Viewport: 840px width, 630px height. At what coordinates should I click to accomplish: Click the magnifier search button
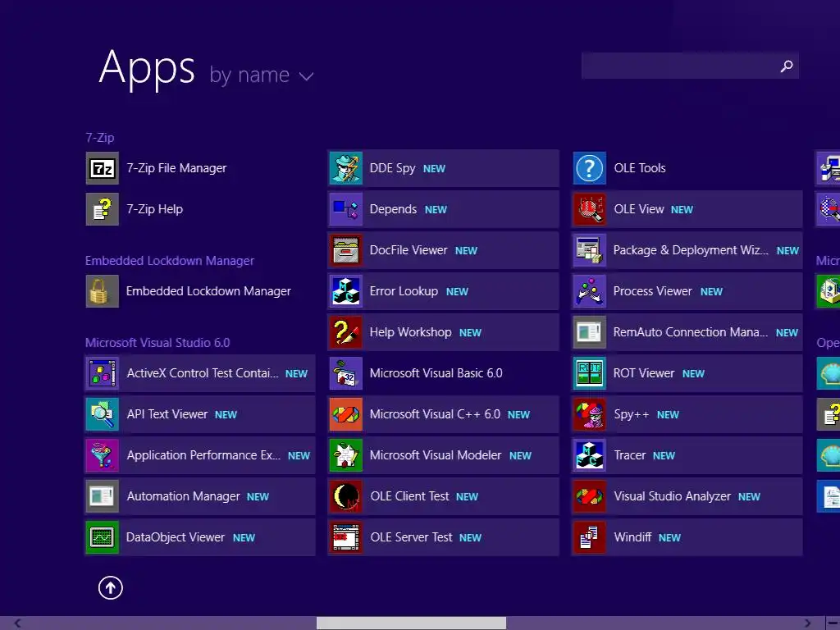787,66
